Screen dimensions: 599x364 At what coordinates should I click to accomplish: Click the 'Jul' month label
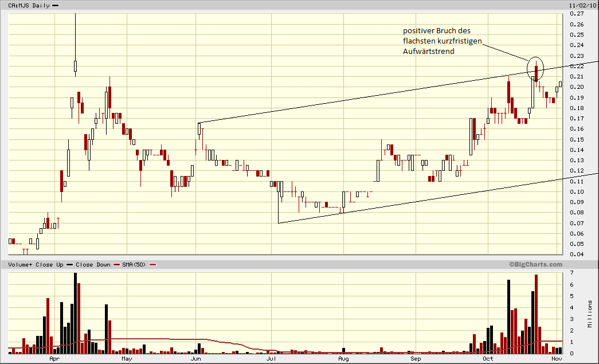click(x=271, y=359)
